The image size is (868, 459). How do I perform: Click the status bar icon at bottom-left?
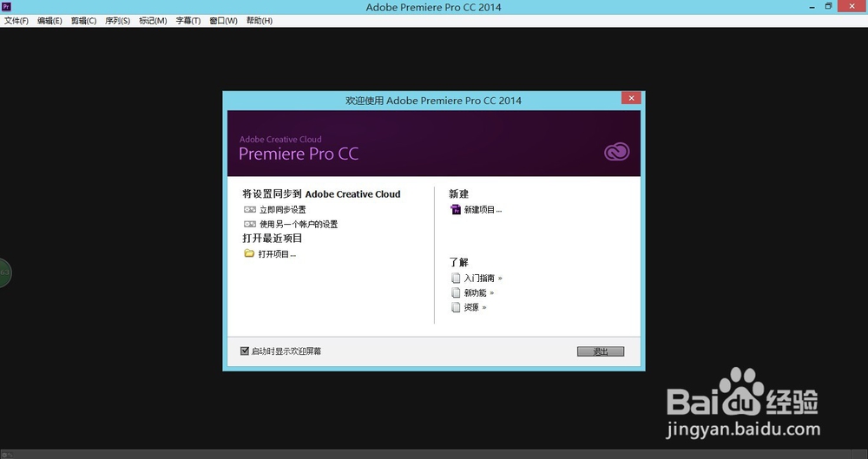pyautogui.click(x=7, y=455)
